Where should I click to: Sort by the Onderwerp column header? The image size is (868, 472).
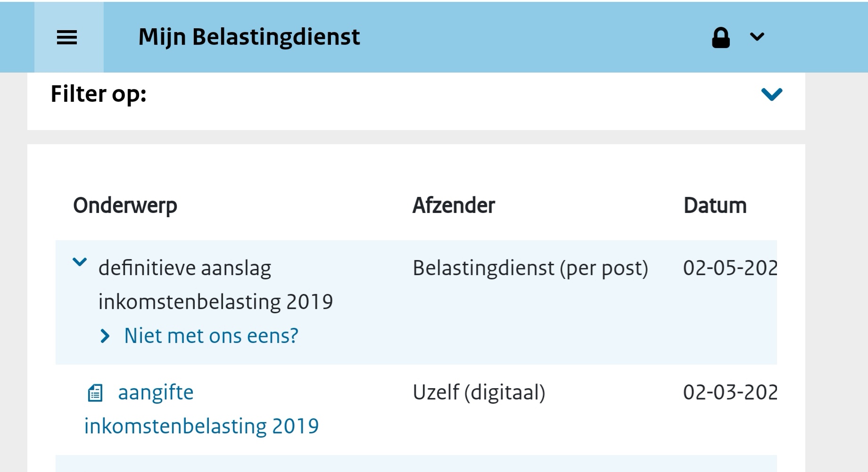coord(125,205)
